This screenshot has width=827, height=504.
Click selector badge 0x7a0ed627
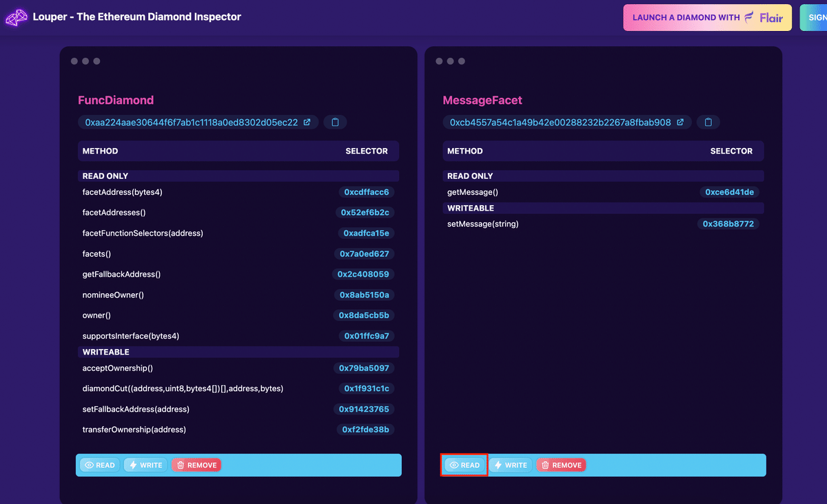point(365,254)
